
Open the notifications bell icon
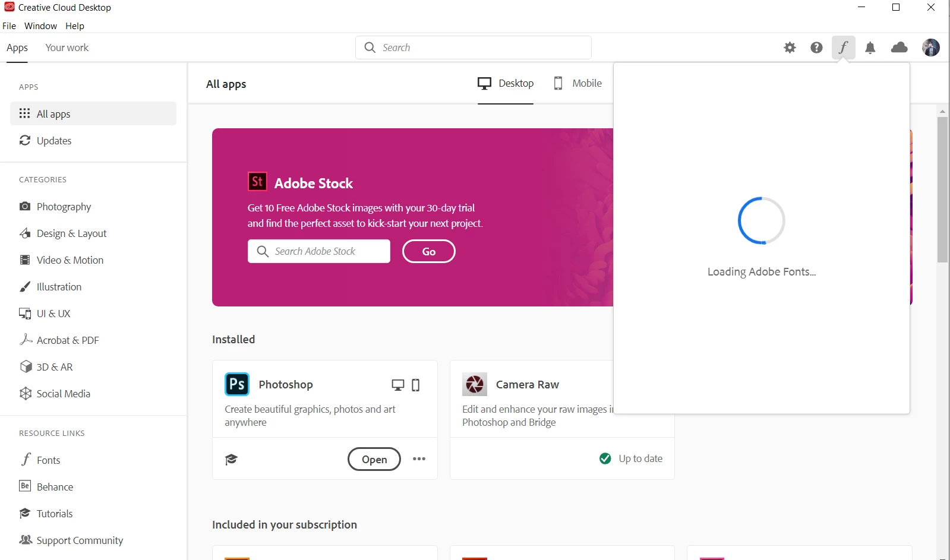[870, 48]
